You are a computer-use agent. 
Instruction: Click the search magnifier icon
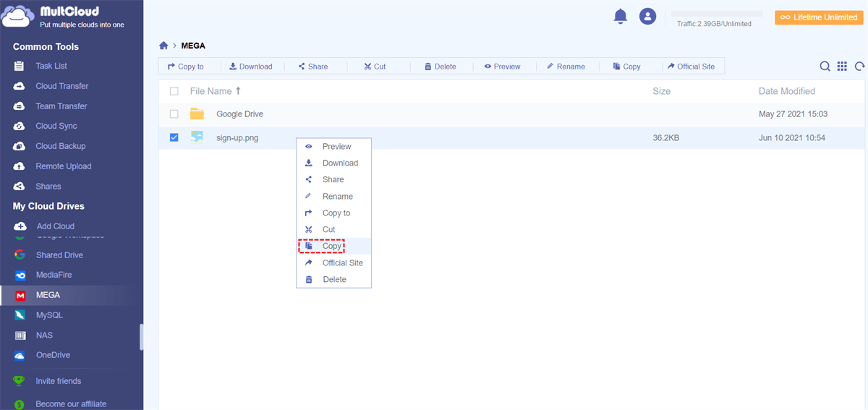click(825, 67)
